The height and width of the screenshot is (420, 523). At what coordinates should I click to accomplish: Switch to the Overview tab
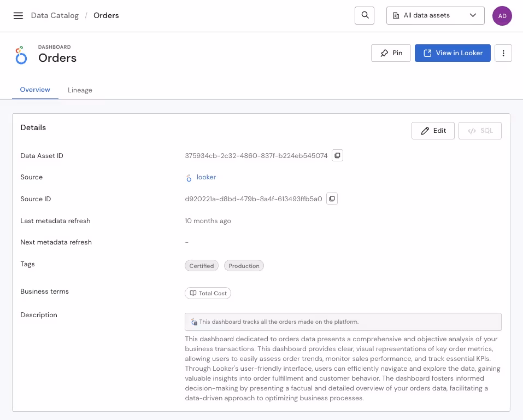[x=35, y=90]
